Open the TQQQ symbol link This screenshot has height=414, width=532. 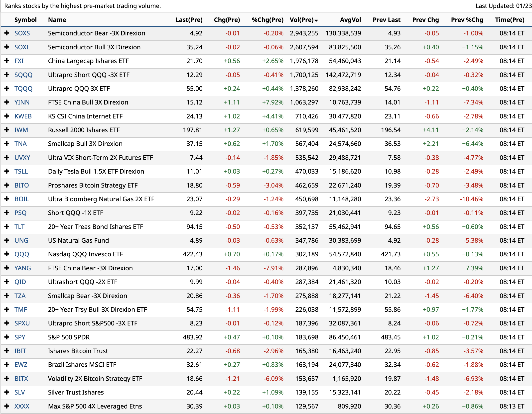(x=23, y=89)
